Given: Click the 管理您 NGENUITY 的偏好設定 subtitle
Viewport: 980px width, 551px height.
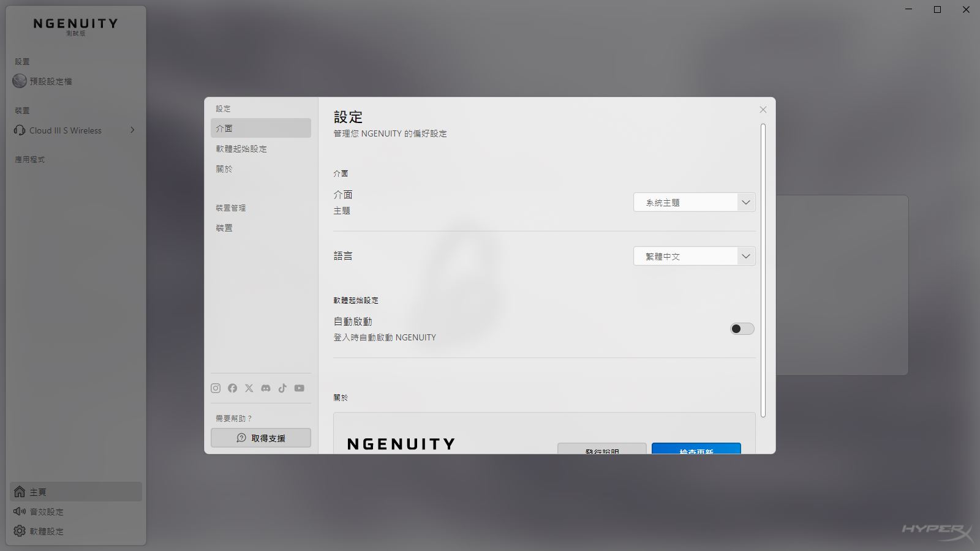Looking at the screenshot, I should click(390, 133).
